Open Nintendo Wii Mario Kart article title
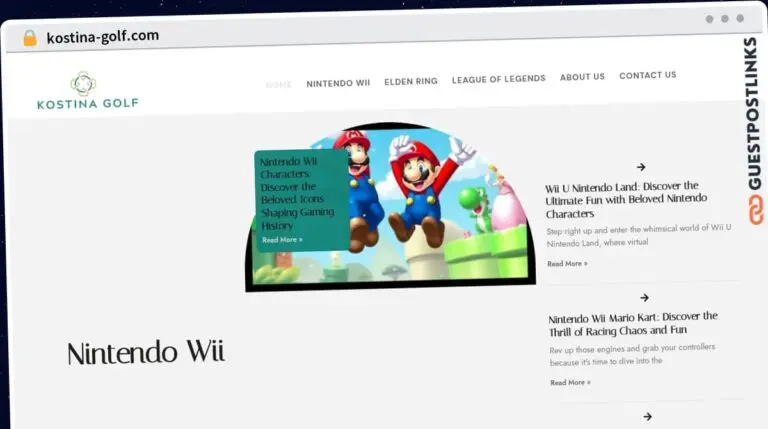Viewport: 768px width, 429px height. pyautogui.click(x=633, y=324)
